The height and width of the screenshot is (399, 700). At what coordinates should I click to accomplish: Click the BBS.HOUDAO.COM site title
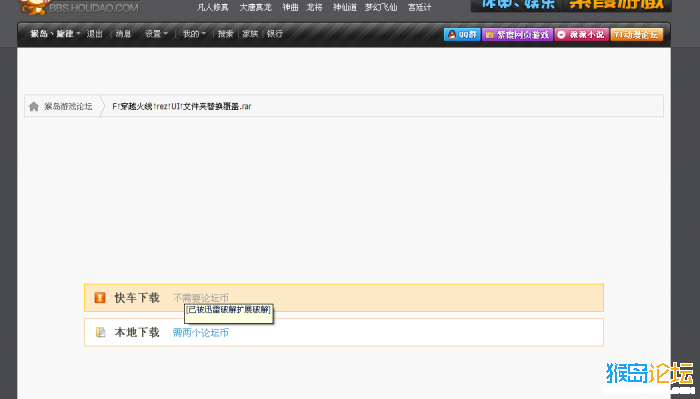point(94,8)
